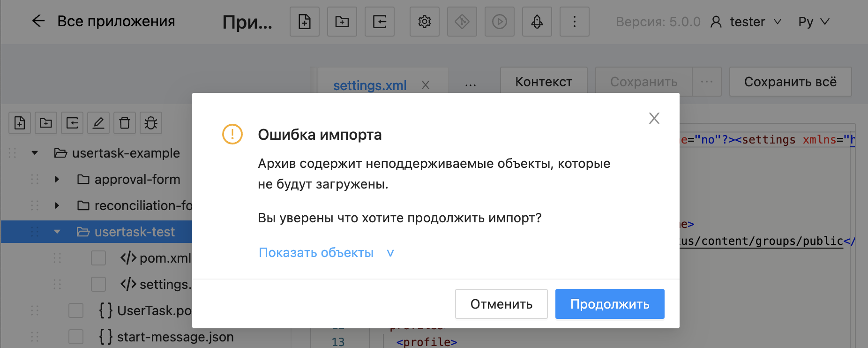Close the import error dialog

pyautogui.click(x=654, y=118)
